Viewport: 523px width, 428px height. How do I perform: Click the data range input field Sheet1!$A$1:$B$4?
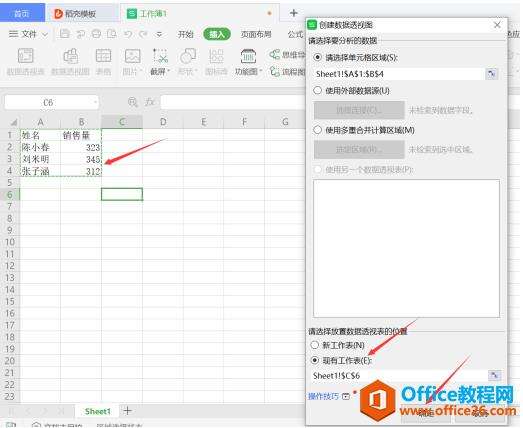399,74
